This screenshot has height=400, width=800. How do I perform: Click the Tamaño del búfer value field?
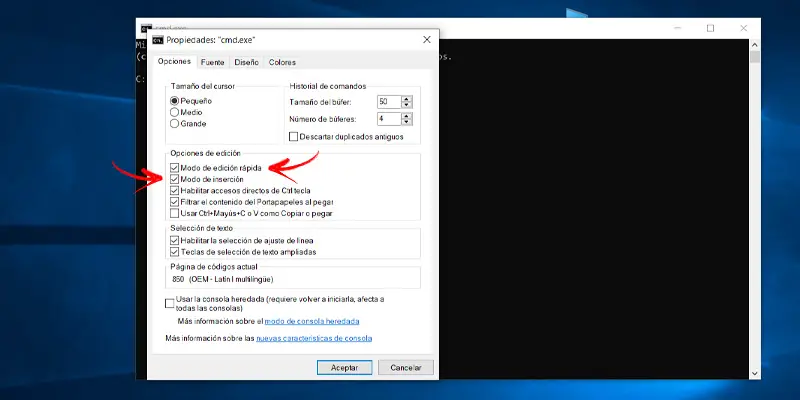point(389,102)
